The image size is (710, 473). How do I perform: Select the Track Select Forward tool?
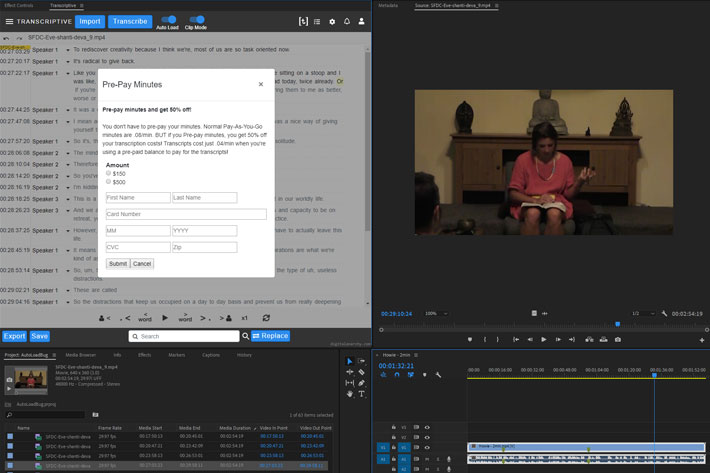361,361
